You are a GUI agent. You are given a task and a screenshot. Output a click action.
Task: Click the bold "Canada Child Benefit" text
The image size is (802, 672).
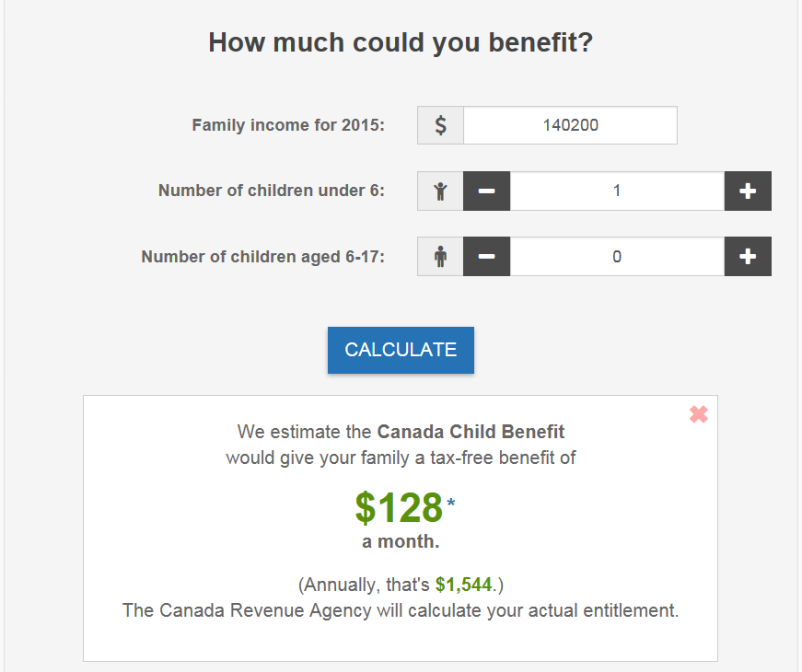(x=471, y=431)
